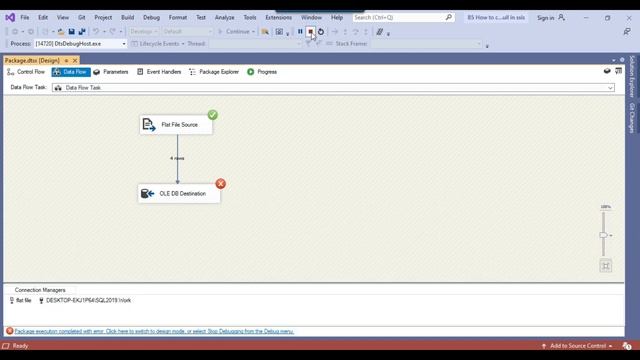Switch to the Progress tab
640x360 pixels.
point(262,72)
